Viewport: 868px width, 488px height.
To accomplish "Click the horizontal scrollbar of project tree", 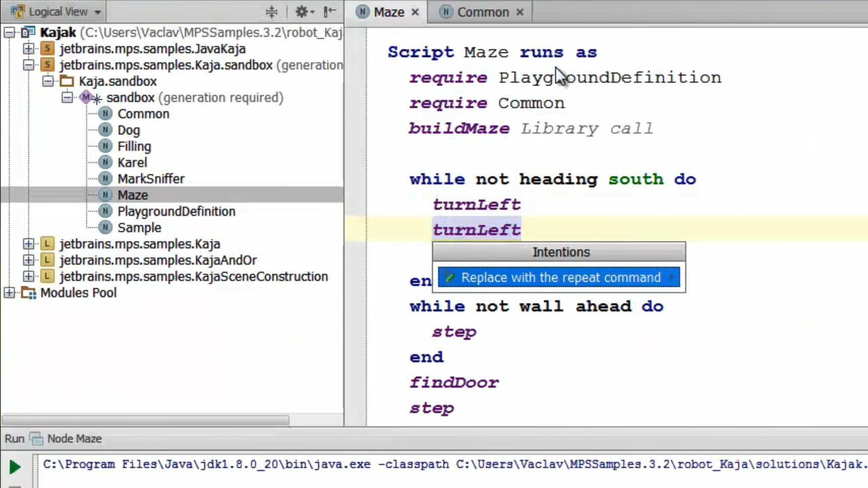I will [x=146, y=420].
